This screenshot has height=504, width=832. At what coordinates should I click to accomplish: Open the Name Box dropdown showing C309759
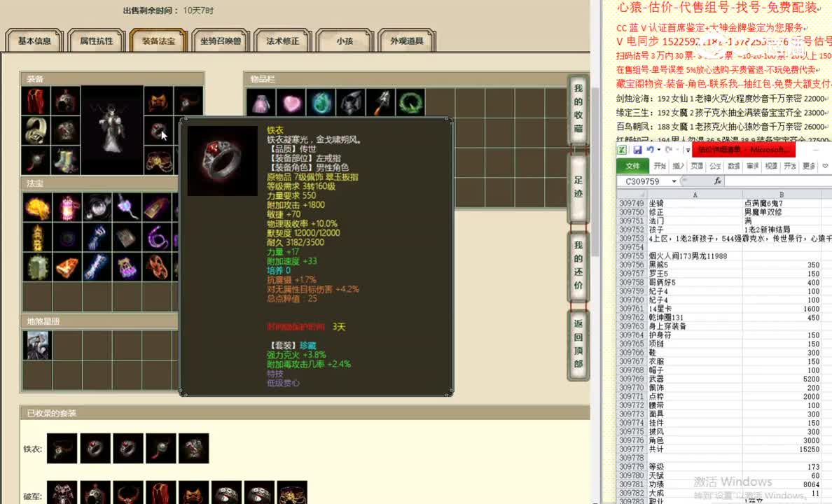point(674,181)
